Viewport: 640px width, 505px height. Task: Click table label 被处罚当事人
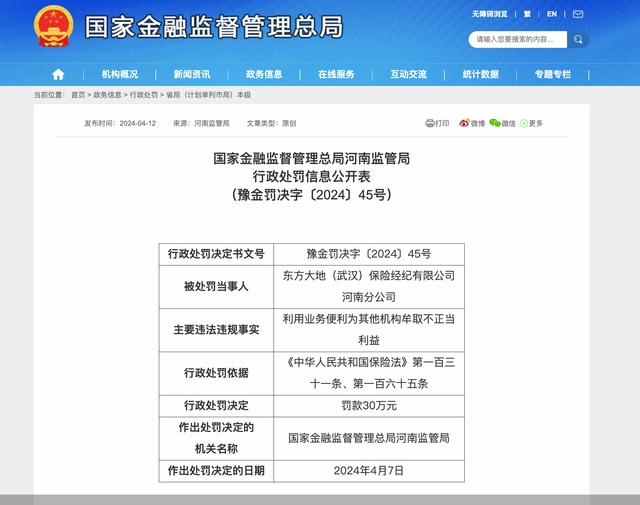[x=216, y=287]
